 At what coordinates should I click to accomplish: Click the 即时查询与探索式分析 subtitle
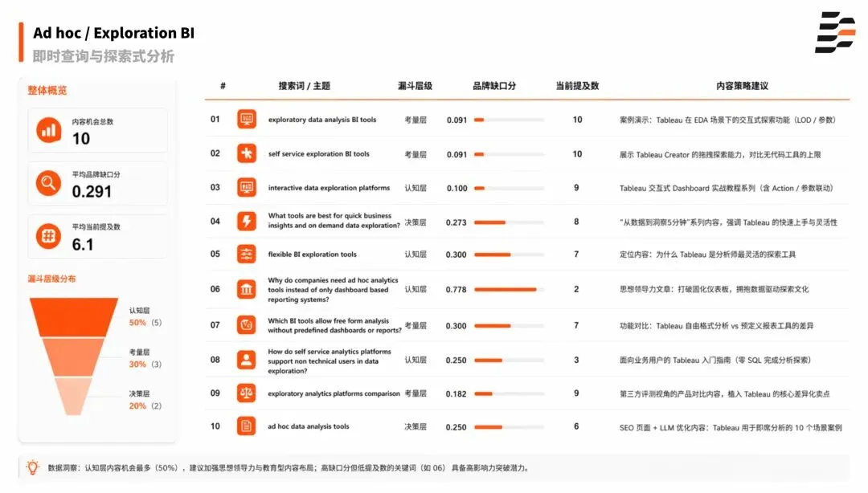pyautogui.click(x=104, y=56)
